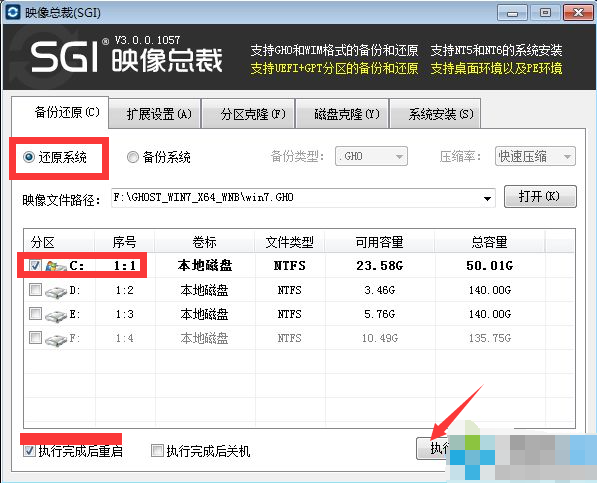Screen dimensions: 597x483
Task: Click sequence number 1:4 in F: row
Action: tap(125, 338)
